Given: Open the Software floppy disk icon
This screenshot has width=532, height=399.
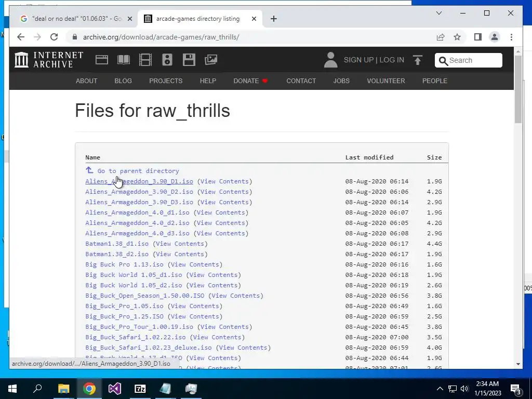Looking at the screenshot, I should coord(189,60).
